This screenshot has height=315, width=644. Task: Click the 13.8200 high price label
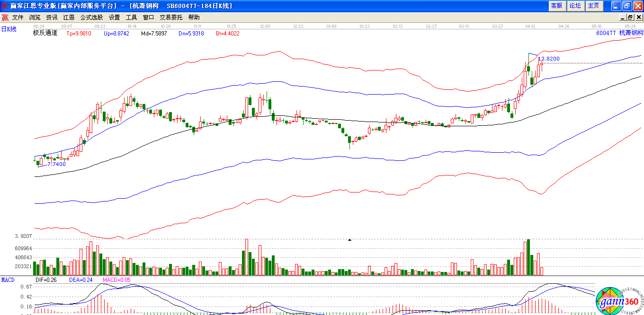[x=549, y=59]
